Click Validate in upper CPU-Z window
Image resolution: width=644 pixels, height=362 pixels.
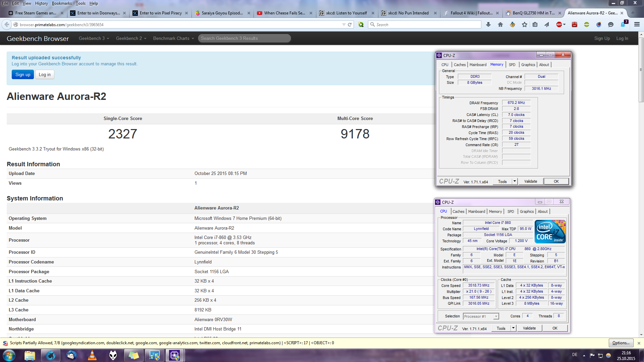click(531, 181)
